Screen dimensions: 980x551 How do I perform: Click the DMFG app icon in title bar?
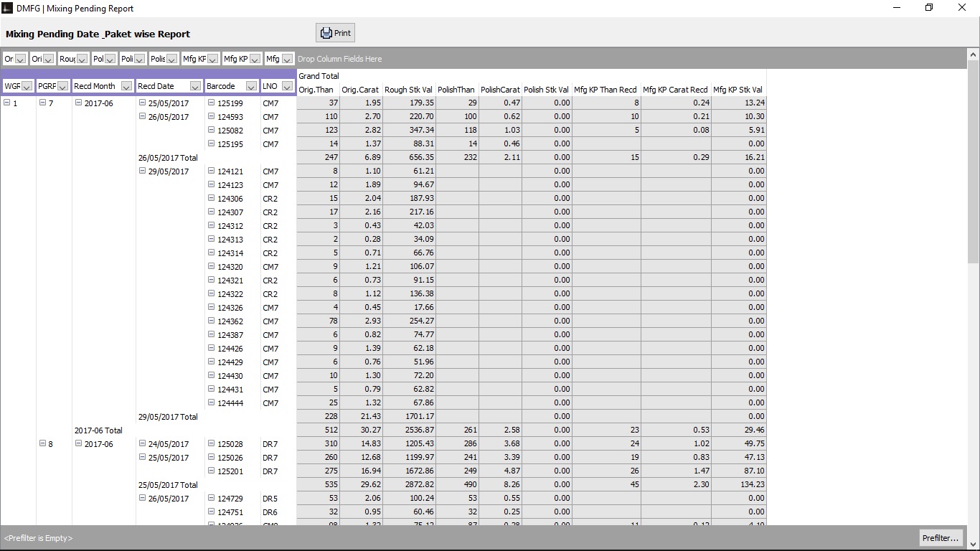pos(8,8)
